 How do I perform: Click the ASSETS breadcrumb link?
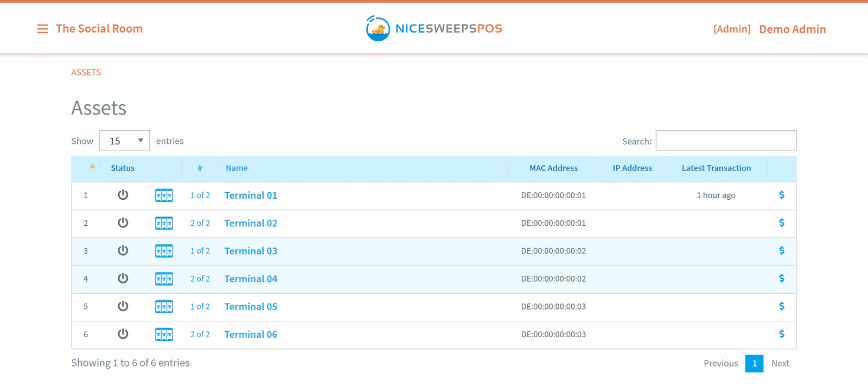coord(86,72)
